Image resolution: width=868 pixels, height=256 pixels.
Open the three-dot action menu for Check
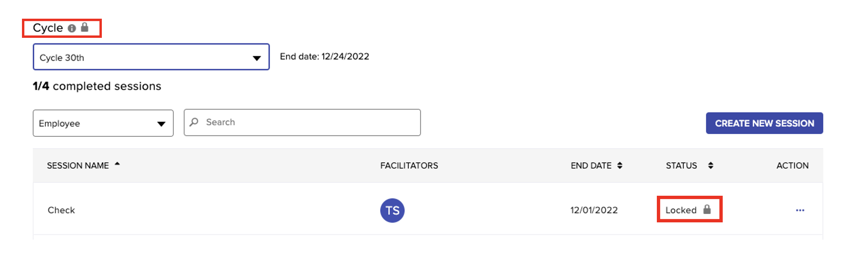pyautogui.click(x=800, y=210)
